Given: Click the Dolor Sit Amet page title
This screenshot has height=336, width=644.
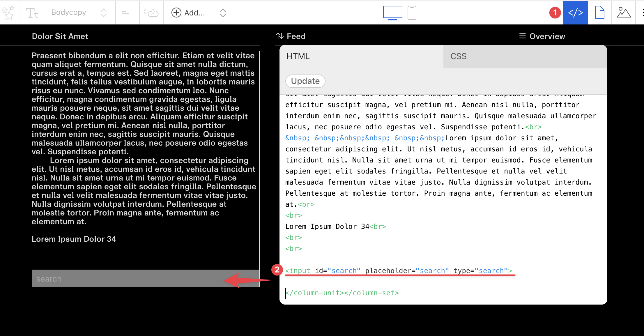Looking at the screenshot, I should click(60, 36).
